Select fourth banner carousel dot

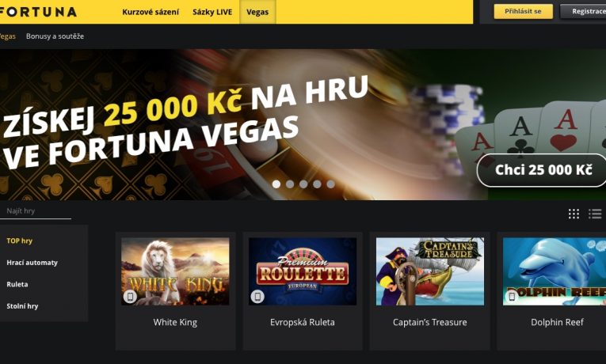317,184
